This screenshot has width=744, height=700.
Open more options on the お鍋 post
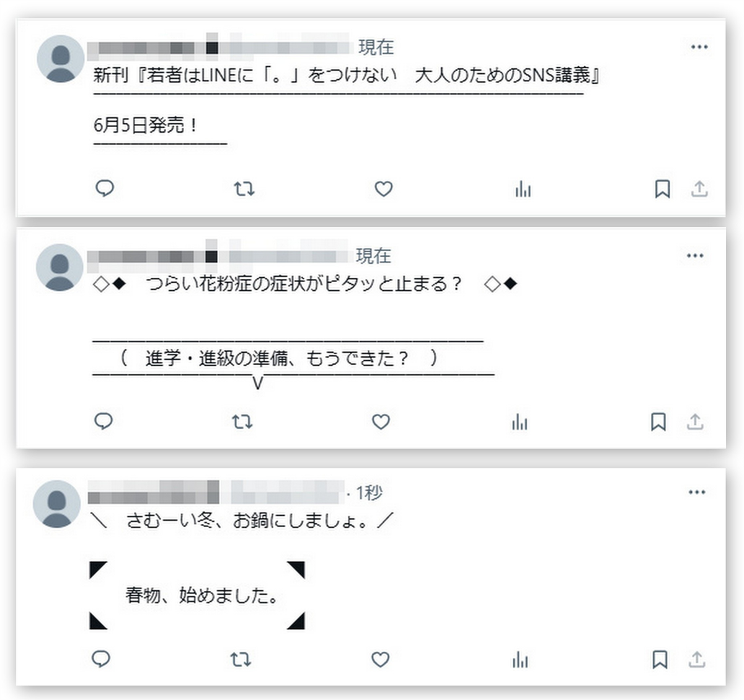pos(697,492)
